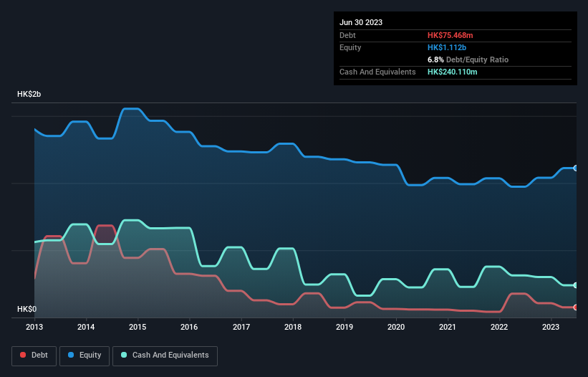Screen dimensions: 588x377
Task: Click the red Debt legend dot
Action: click(x=23, y=355)
